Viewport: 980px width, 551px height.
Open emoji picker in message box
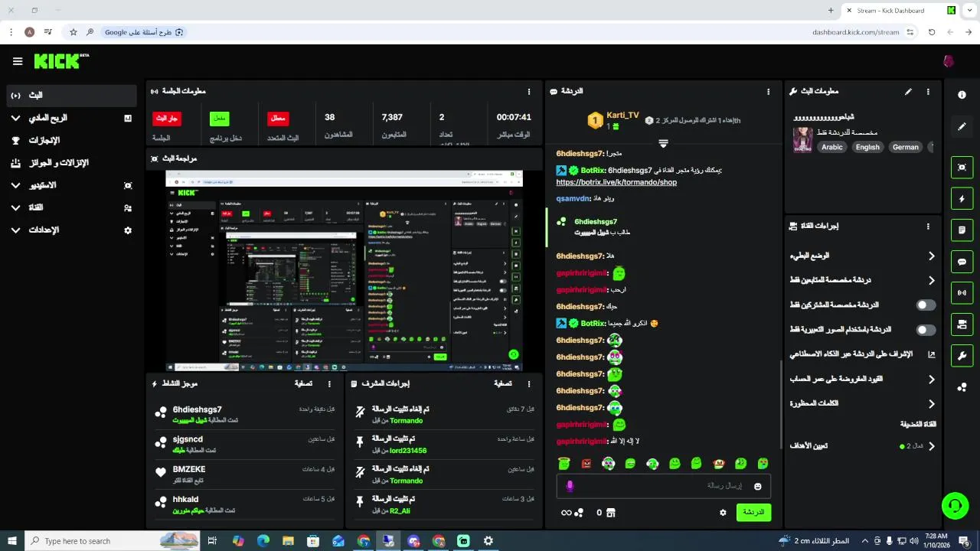[758, 486]
